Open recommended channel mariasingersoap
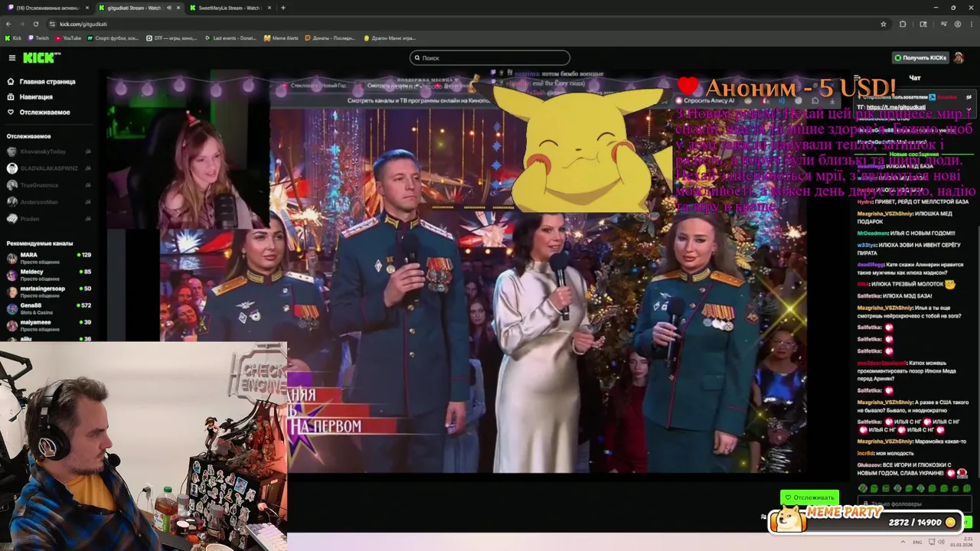The height and width of the screenshot is (551, 980). pyautogui.click(x=48, y=292)
